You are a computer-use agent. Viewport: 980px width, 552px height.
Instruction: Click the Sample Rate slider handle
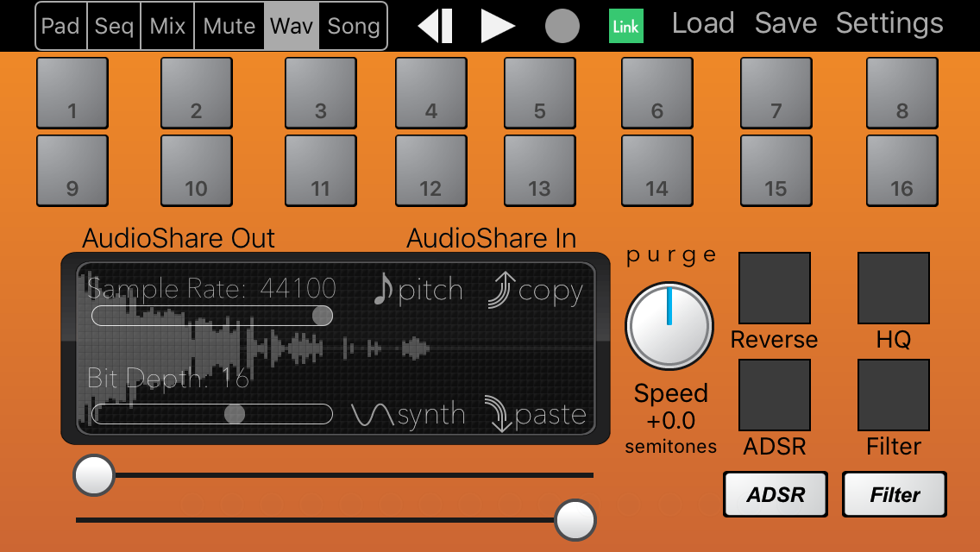(322, 316)
